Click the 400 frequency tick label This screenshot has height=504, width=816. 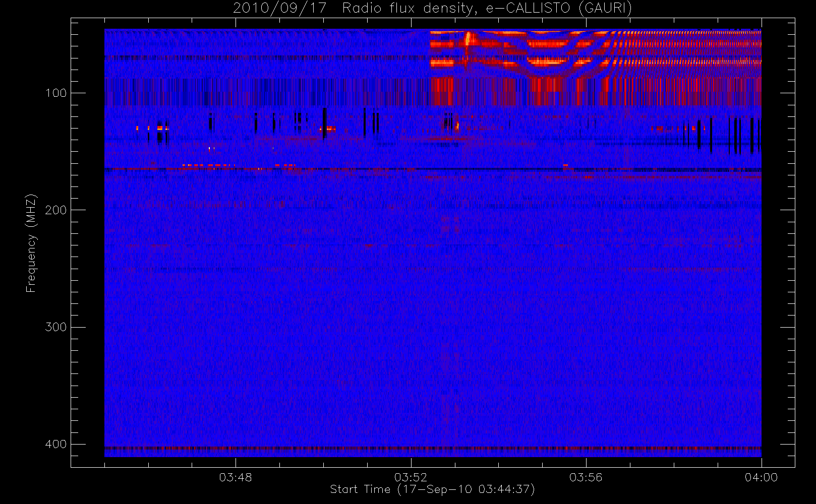coord(56,444)
